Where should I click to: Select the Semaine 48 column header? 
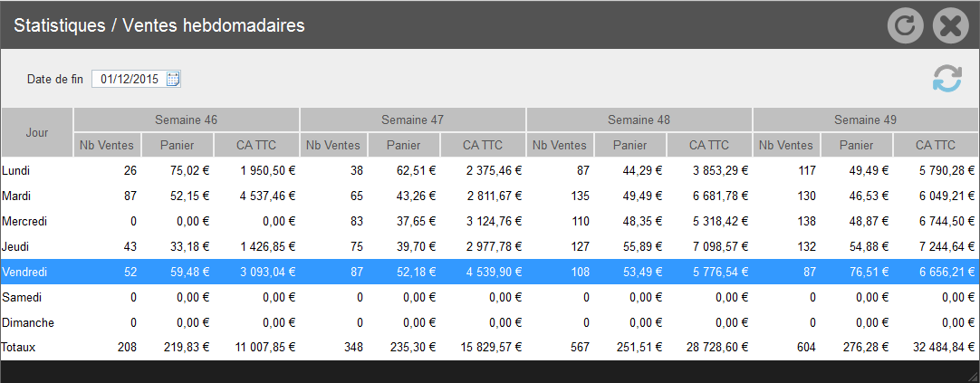(639, 120)
